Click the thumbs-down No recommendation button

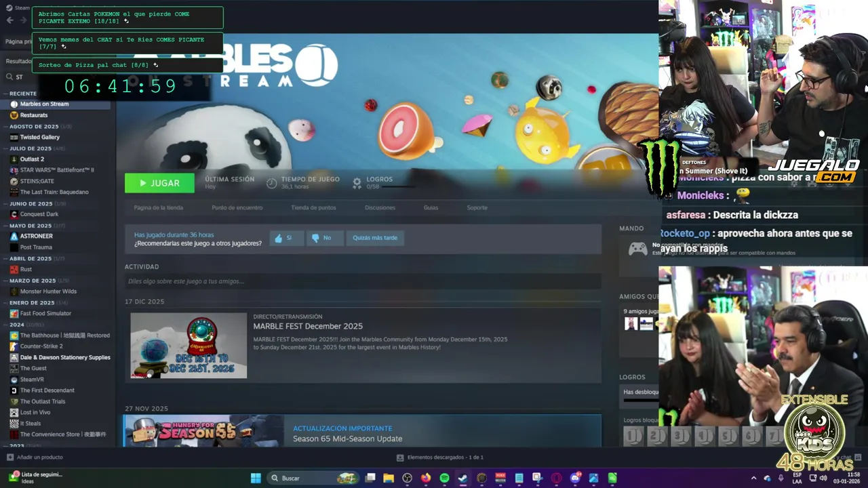tap(325, 238)
